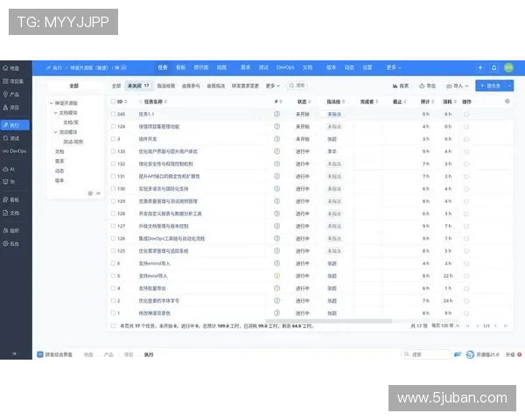Check the checkbox for task 245
This screenshot has height=420, width=525.
(x=113, y=114)
